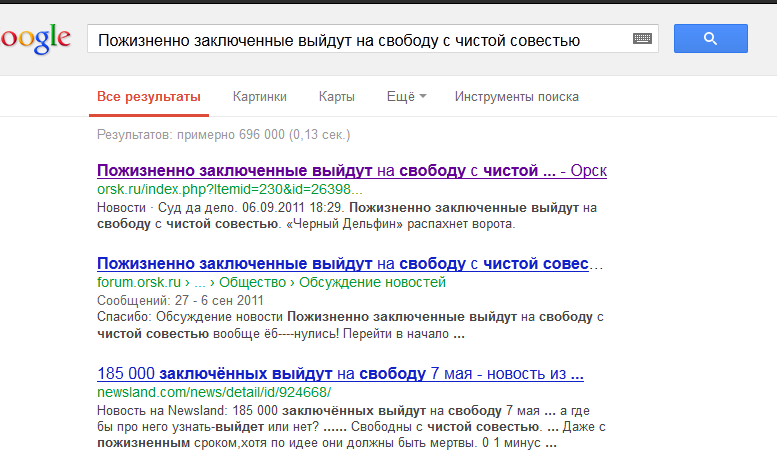Click the Обсуждение новостей breadcrumb
777x462 pixels.
tap(368, 282)
